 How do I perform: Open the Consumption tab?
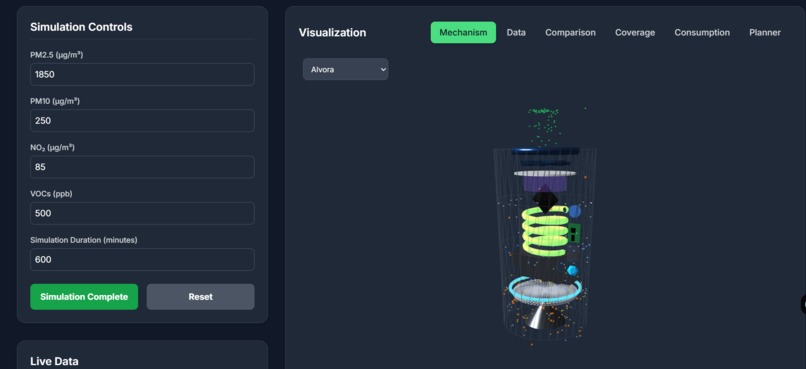[702, 32]
